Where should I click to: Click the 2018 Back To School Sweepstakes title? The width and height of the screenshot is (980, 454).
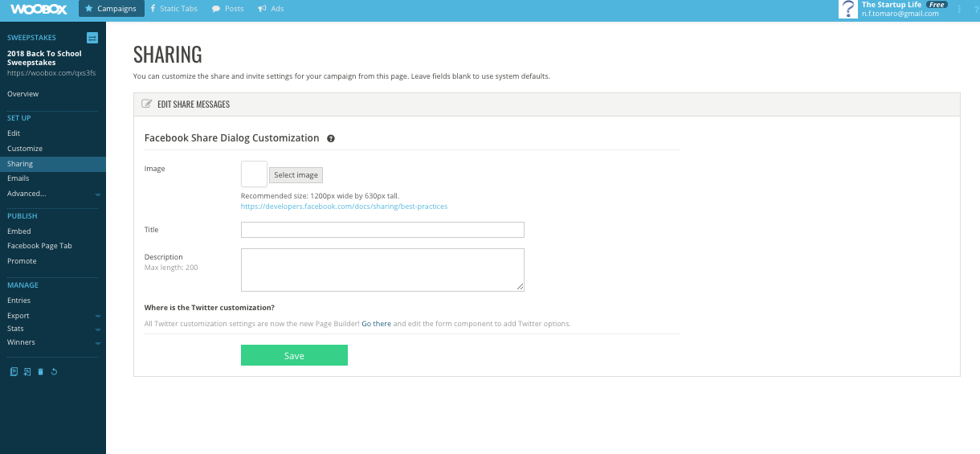coord(44,58)
